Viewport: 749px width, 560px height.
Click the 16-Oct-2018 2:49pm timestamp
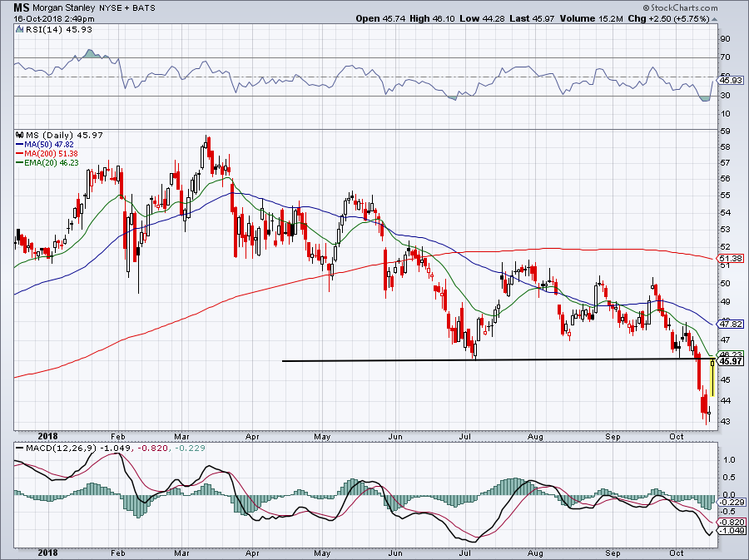[54, 19]
